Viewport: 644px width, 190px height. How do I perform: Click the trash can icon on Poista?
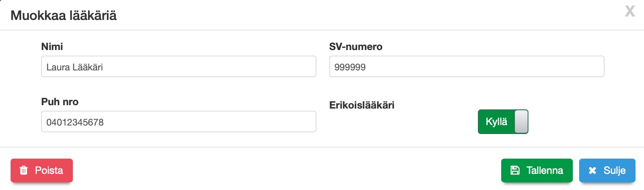[x=24, y=170]
